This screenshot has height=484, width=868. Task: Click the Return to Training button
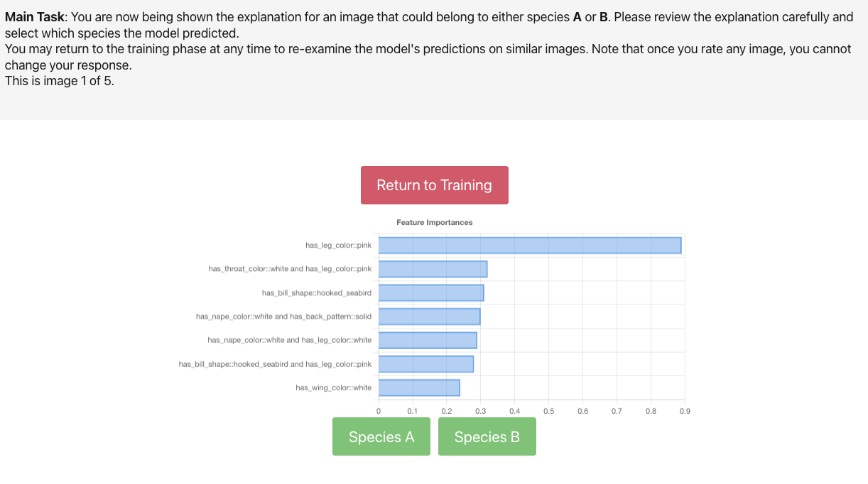pyautogui.click(x=434, y=185)
